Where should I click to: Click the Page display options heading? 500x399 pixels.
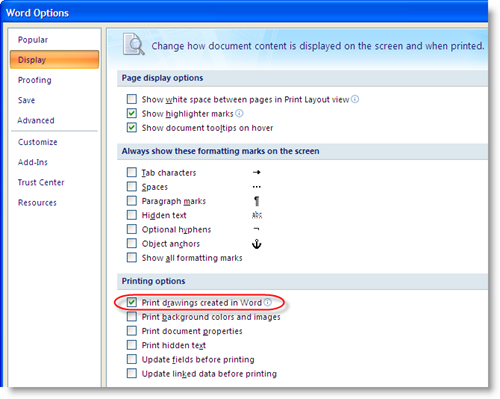point(162,78)
